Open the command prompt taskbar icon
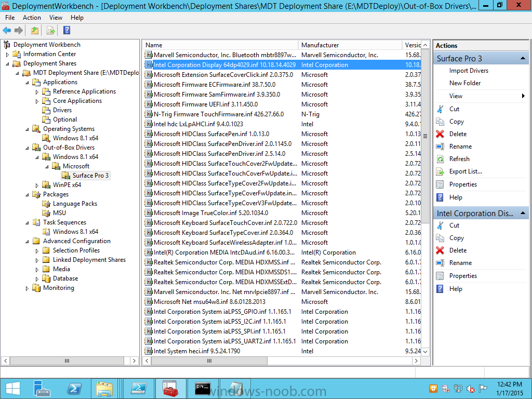The image size is (532, 399). tap(203, 389)
